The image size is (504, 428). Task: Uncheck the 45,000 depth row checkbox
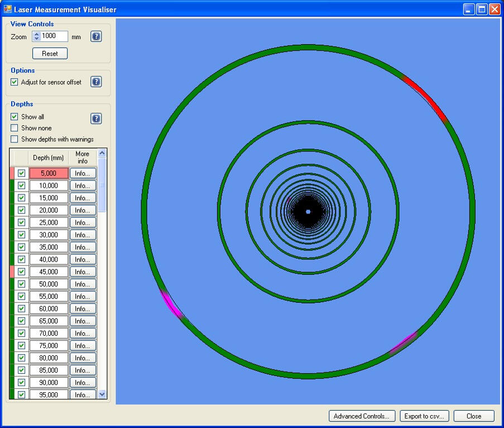(x=21, y=272)
